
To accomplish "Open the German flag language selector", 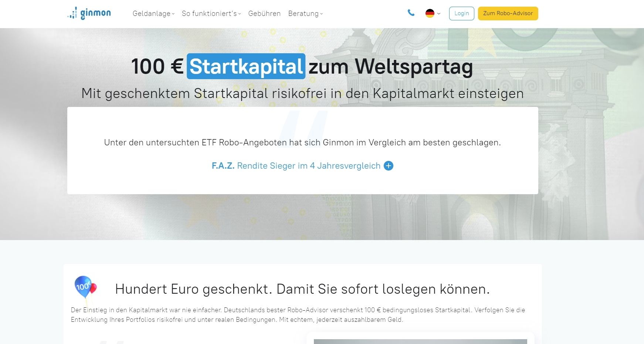I will click(433, 13).
